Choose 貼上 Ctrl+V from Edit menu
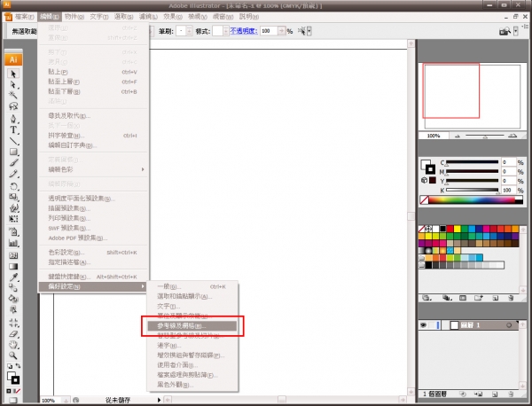The width and height of the screenshot is (532, 406). 93,72
